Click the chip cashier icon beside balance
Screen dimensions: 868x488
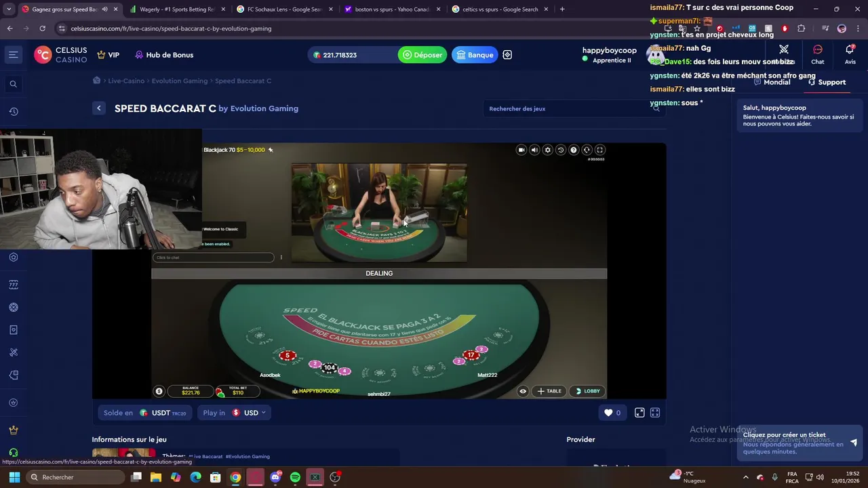[x=159, y=391]
